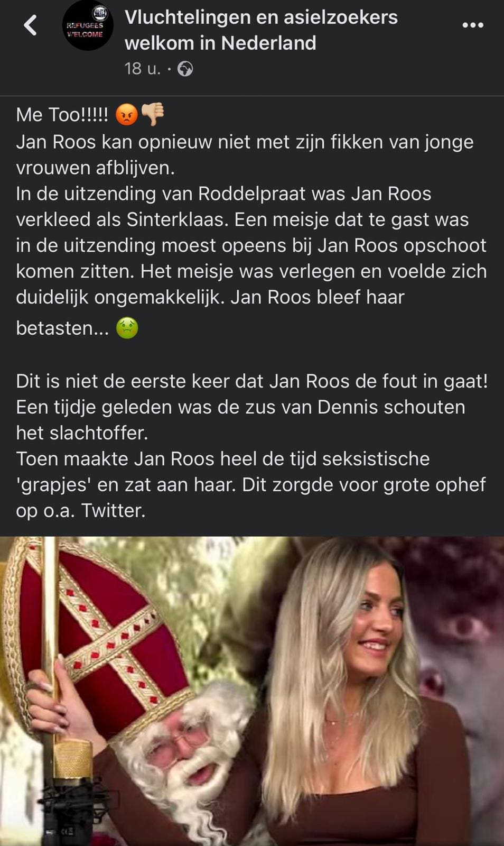Open the Refugees Welcome page avatar
This screenshot has height=846, width=504.
87,25
